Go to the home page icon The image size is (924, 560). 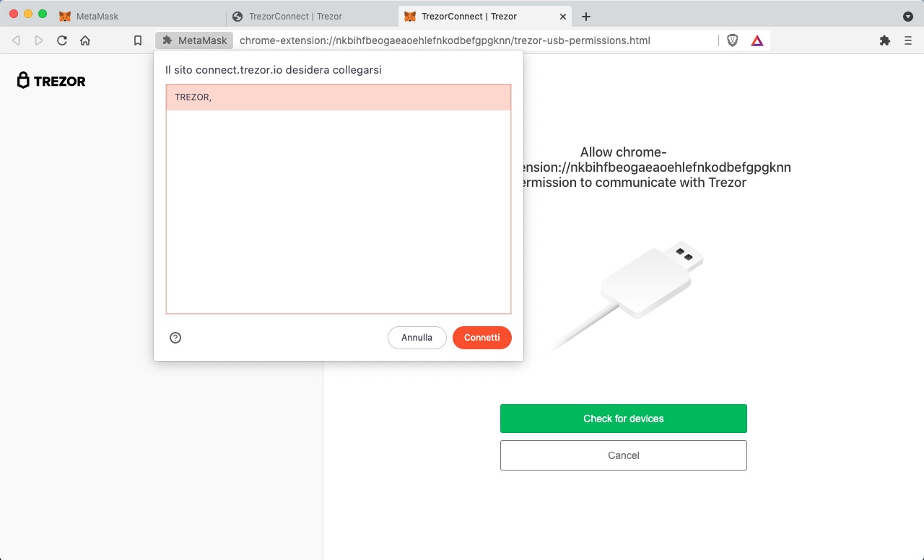[x=85, y=40]
